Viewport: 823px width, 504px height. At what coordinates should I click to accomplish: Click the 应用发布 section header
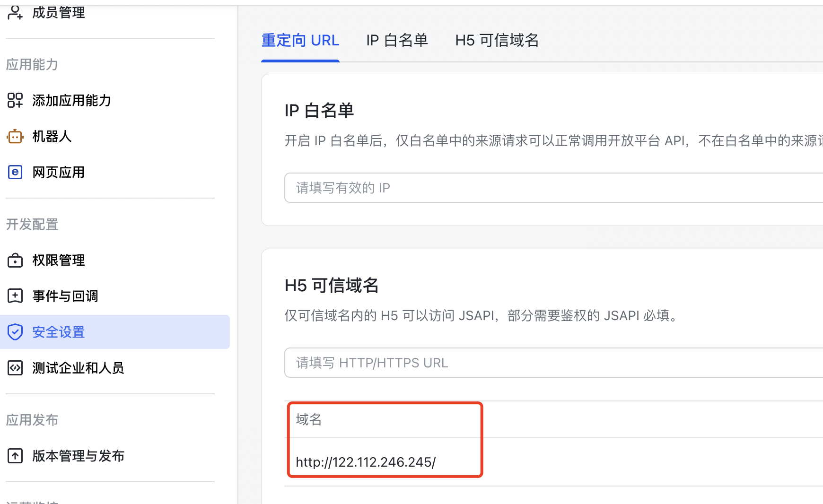(32, 420)
